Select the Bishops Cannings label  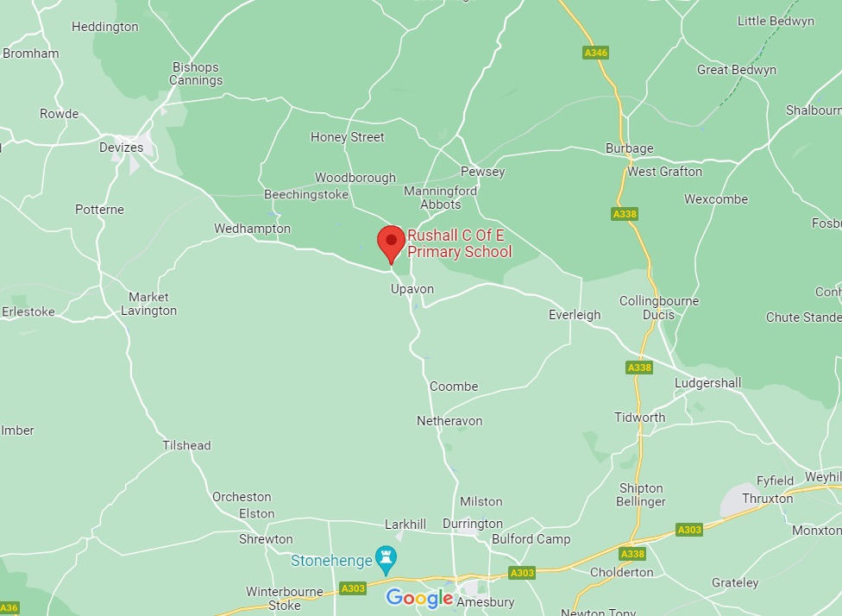click(196, 73)
